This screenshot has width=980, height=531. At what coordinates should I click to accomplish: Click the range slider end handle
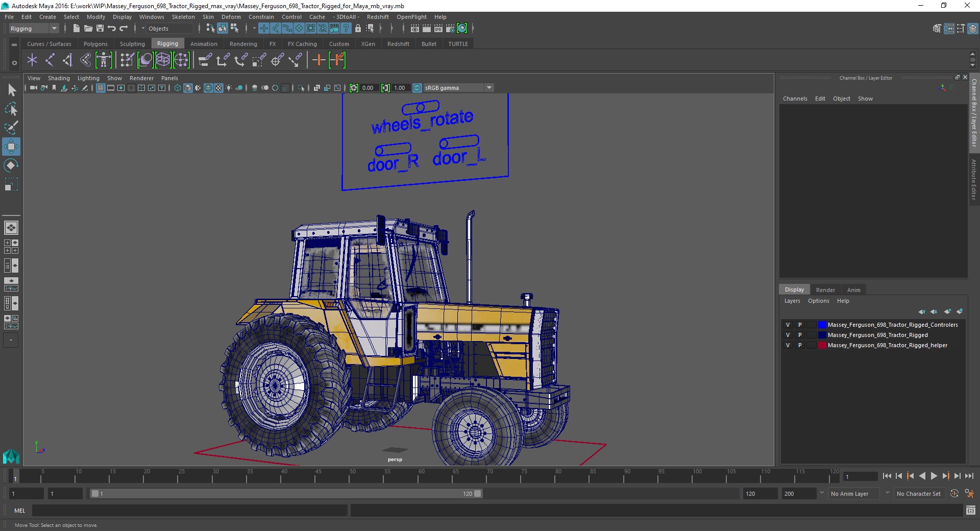pos(477,494)
